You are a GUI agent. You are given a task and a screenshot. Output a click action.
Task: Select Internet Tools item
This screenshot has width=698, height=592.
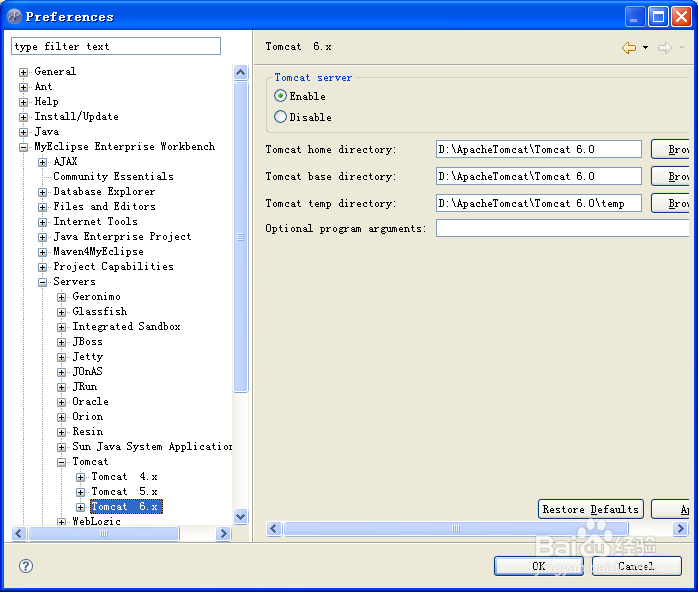tap(95, 221)
